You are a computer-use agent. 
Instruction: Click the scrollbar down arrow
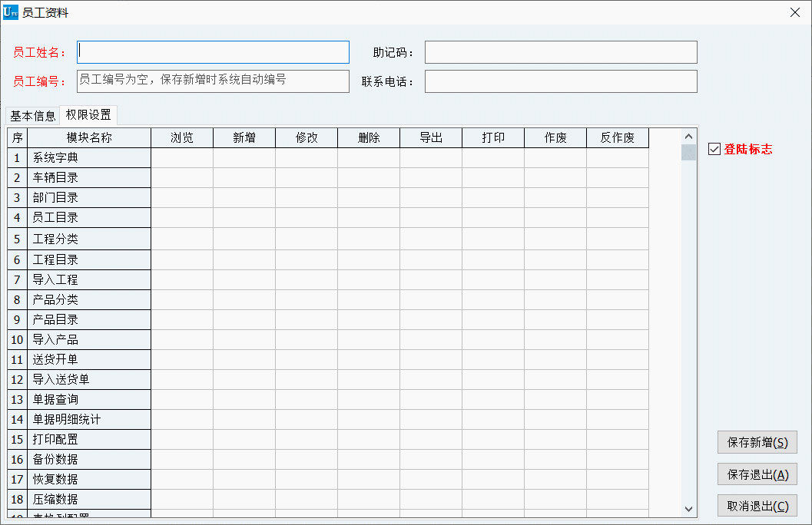coord(688,507)
